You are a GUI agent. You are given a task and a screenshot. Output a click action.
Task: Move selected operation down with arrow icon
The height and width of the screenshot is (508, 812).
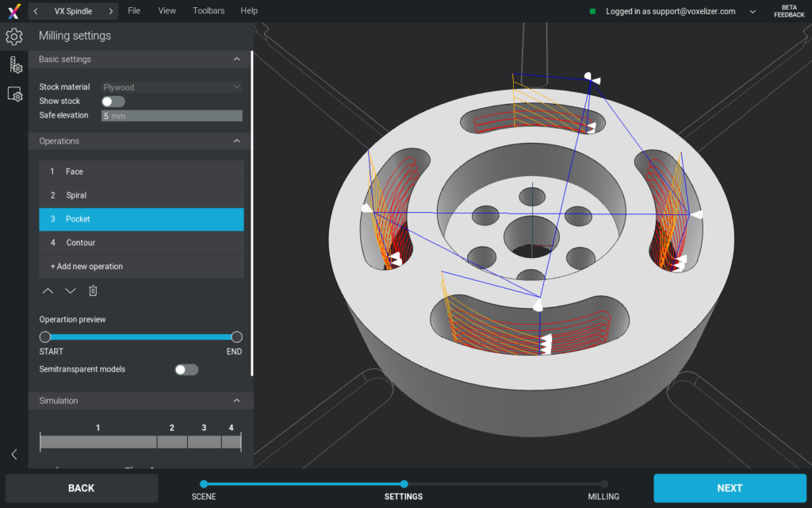[70, 291]
